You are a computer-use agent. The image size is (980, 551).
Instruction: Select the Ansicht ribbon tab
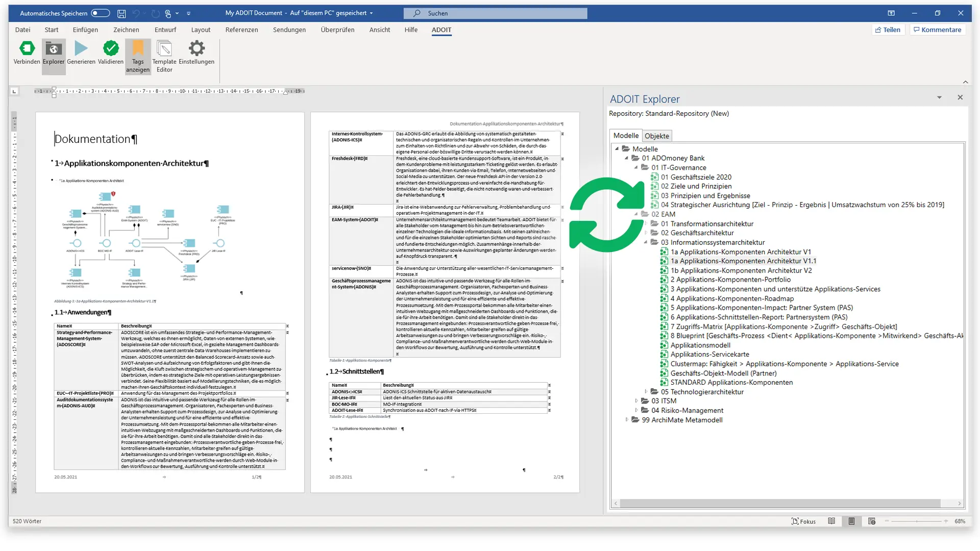380,30
